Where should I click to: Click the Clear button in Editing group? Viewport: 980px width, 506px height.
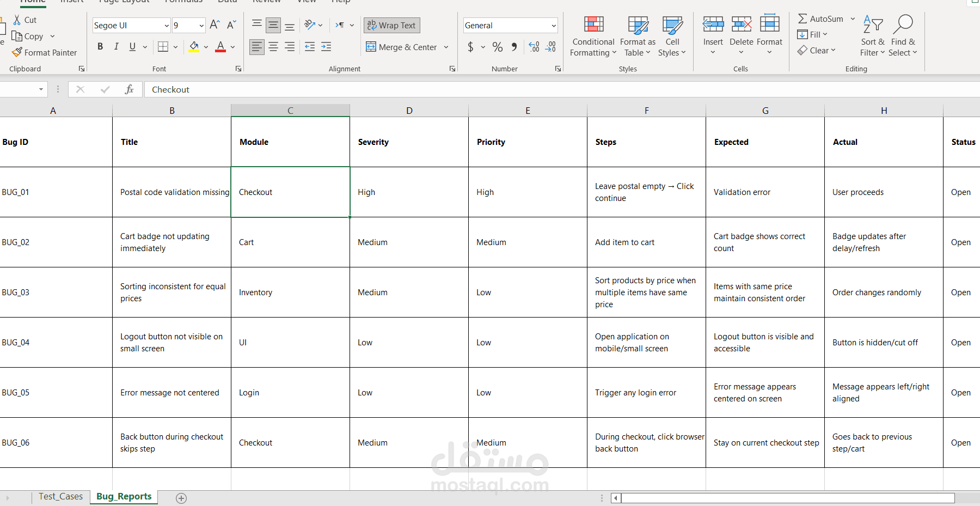point(816,51)
